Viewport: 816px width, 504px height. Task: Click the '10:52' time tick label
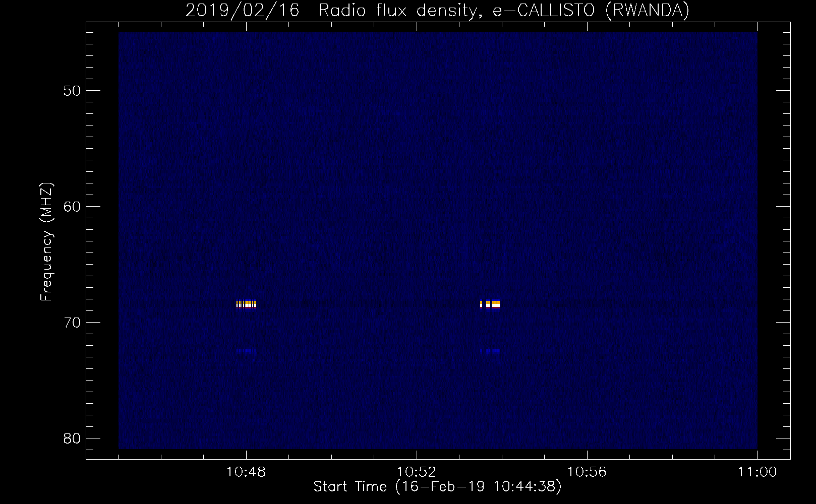coord(417,472)
